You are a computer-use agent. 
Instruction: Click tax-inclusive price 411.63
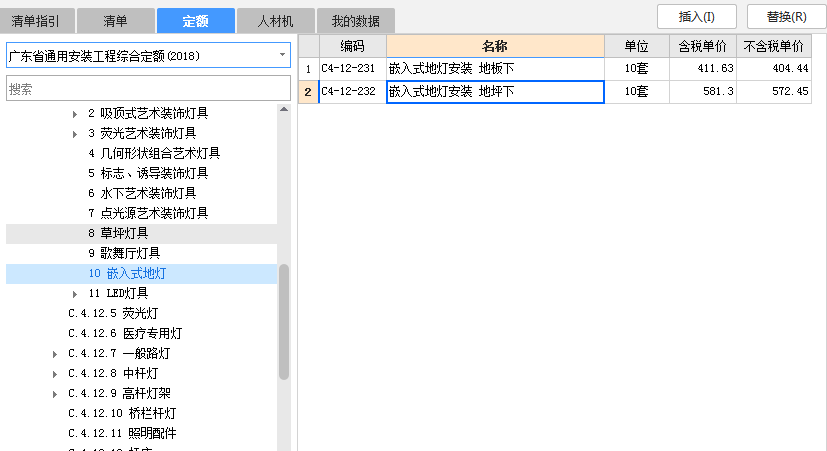[x=703, y=69]
